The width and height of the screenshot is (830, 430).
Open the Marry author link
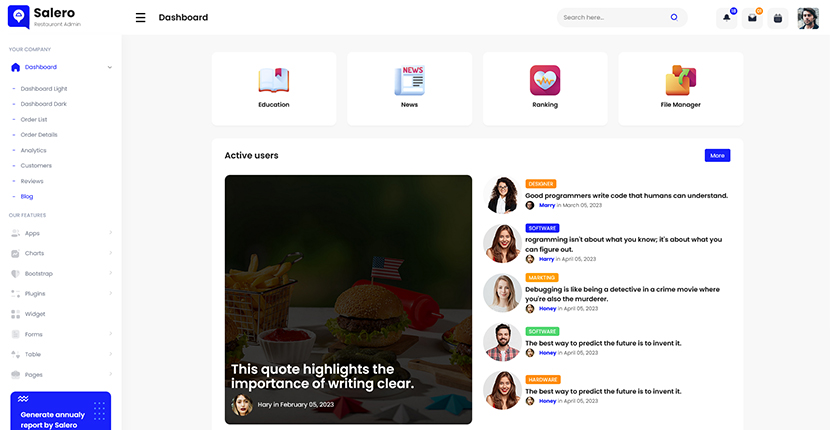547,205
